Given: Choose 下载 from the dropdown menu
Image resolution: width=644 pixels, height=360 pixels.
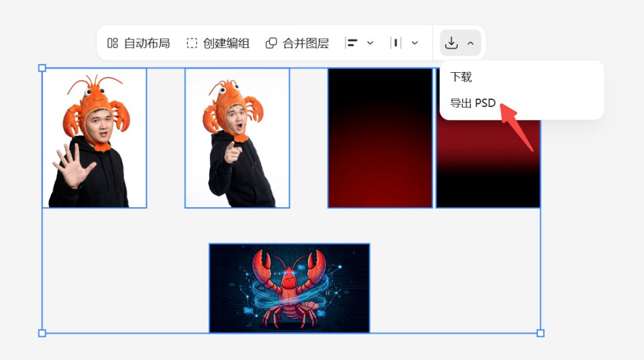Looking at the screenshot, I should 461,77.
